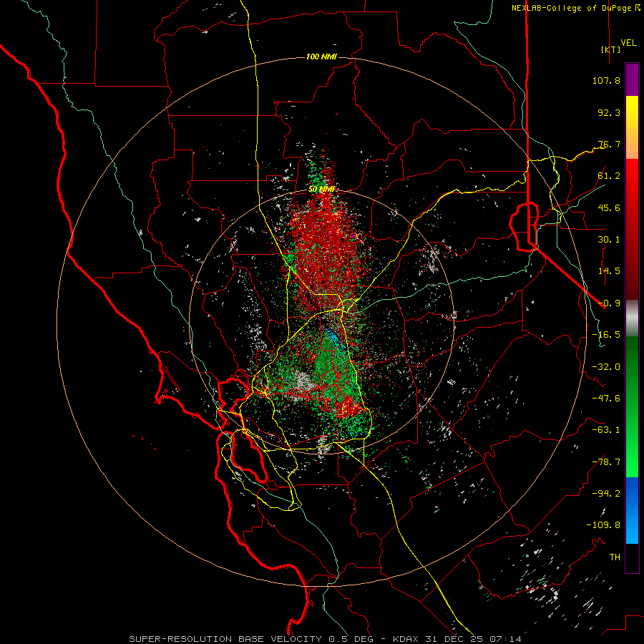Click the black TH segment of the color bar

tap(632, 557)
